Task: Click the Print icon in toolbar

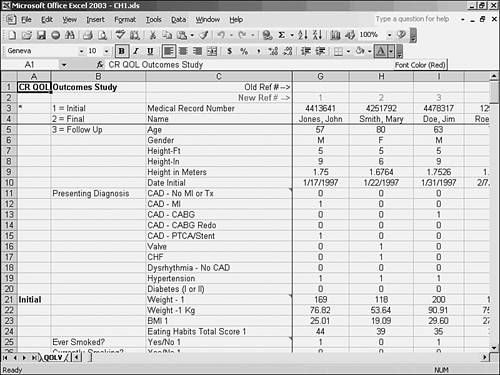Action: tap(87, 35)
